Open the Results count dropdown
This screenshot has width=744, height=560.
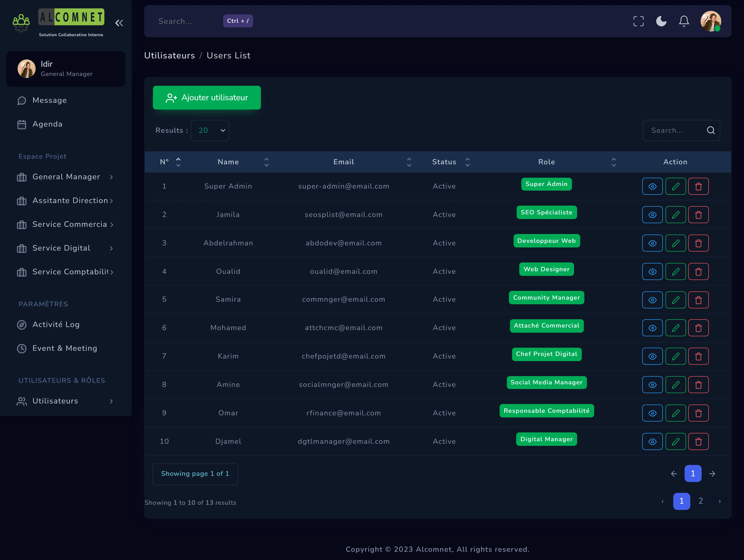210,130
